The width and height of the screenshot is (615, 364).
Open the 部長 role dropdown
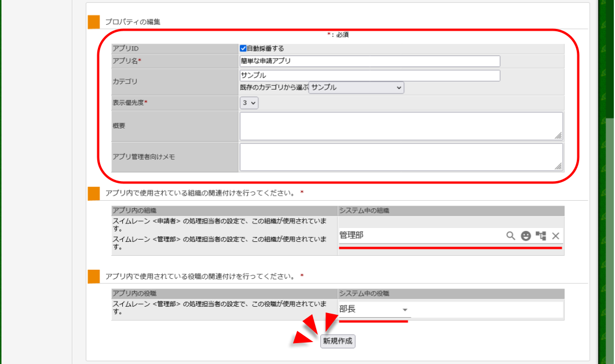[375, 309]
